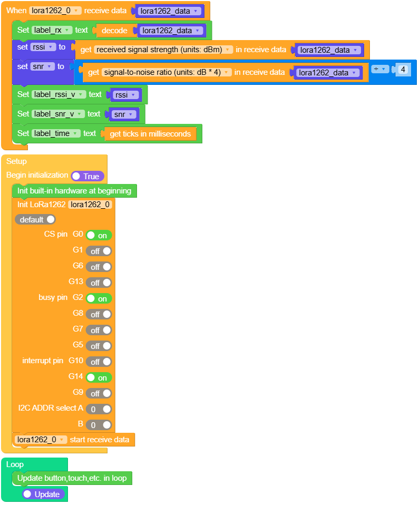Edit the divisor value 4
The height and width of the screenshot is (505, 420).
(x=403, y=69)
